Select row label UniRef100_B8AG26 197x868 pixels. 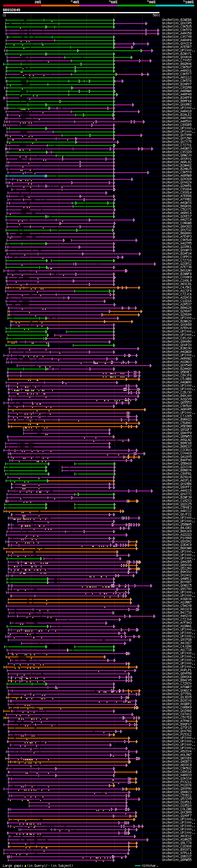pos(177,308)
